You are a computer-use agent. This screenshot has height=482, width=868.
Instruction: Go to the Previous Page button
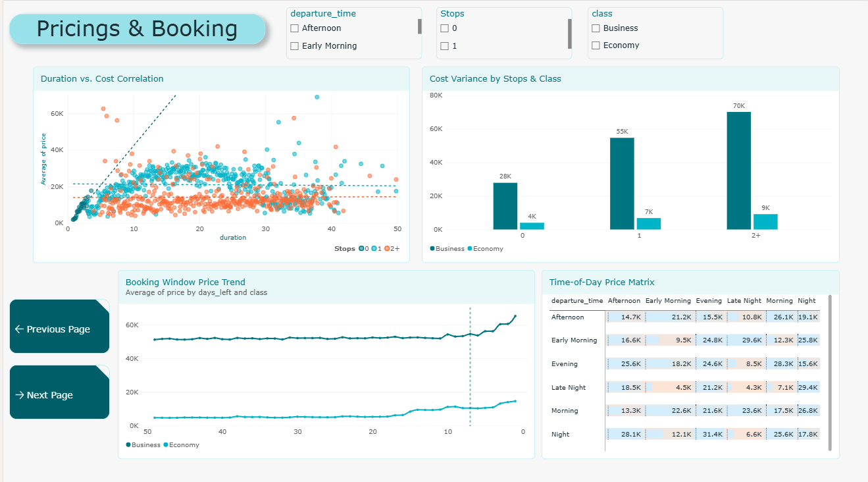pos(59,327)
